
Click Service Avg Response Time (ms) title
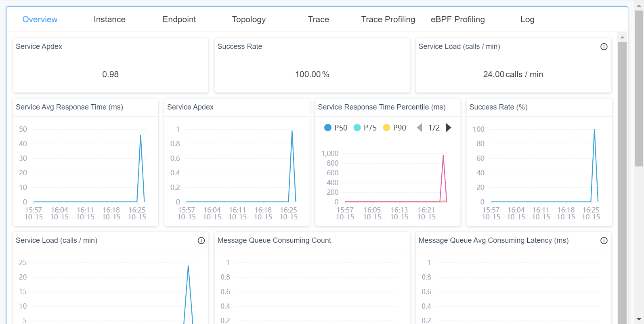point(69,107)
